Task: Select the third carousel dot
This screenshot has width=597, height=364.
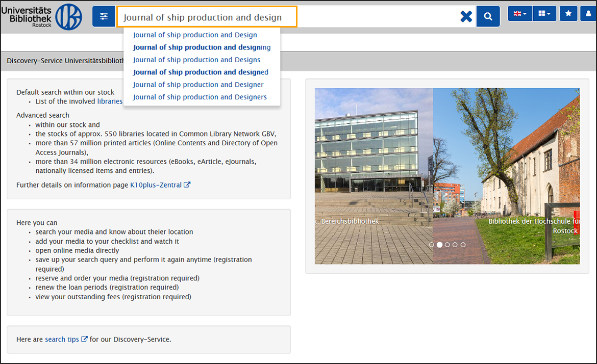Action: 447,245
